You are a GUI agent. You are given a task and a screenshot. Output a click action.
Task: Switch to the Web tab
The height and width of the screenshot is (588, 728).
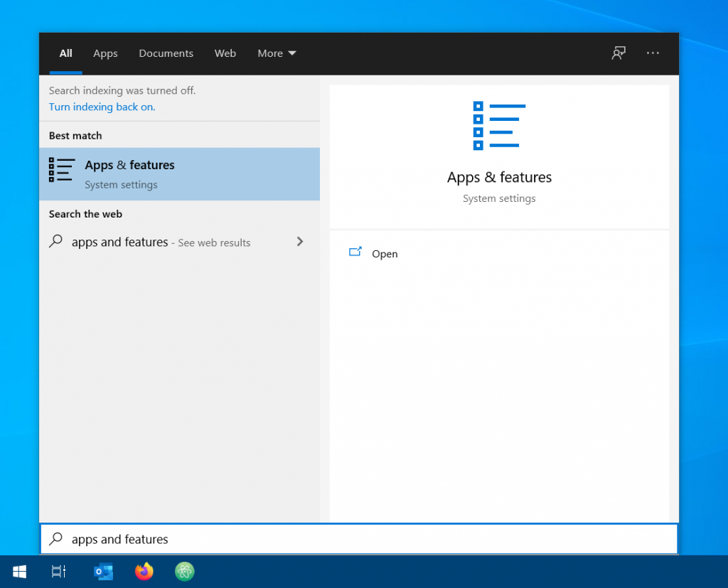(225, 53)
